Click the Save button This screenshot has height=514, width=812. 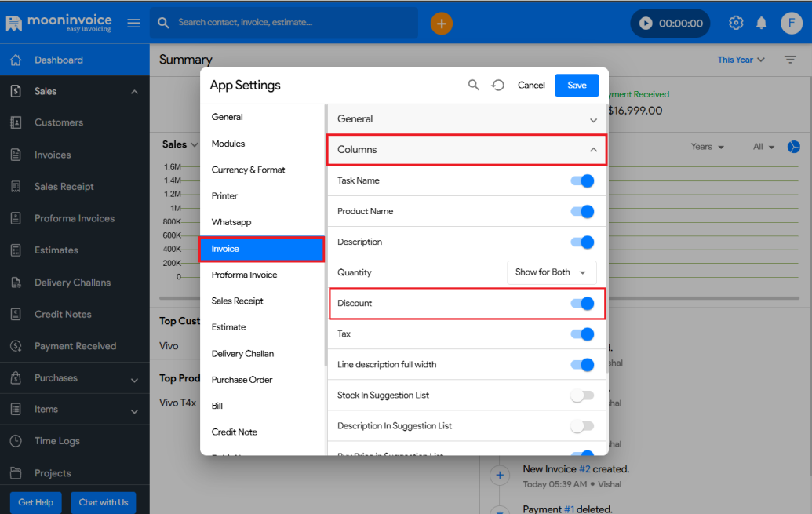(577, 85)
